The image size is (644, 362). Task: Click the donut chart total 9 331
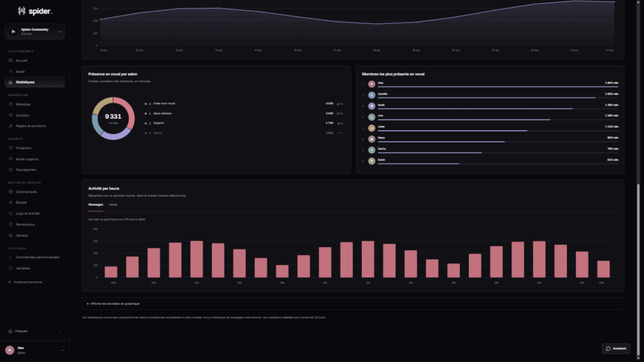pos(113,117)
